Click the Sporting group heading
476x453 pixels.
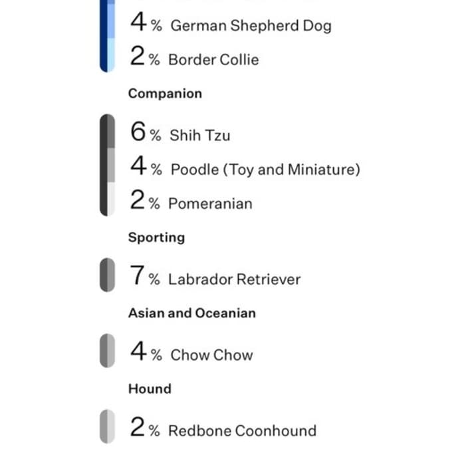(157, 237)
